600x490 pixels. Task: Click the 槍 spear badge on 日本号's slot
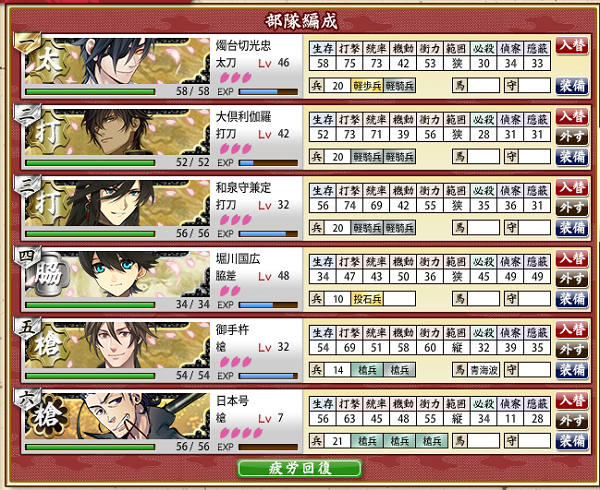(x=49, y=417)
